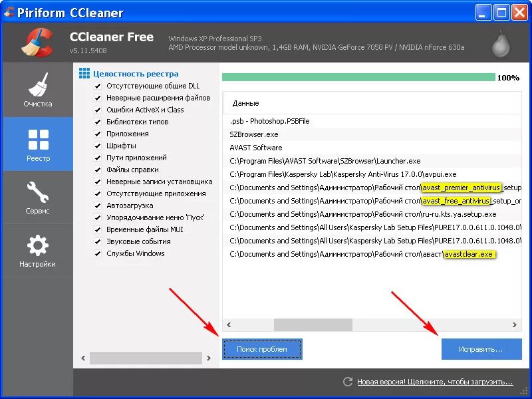Toggle Пути приложений checkbox

coord(98,158)
